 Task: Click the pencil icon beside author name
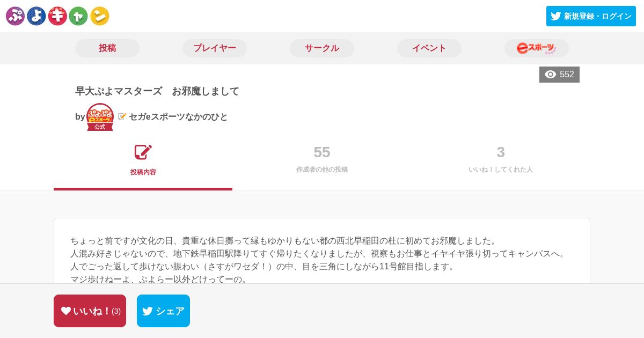coord(122,116)
